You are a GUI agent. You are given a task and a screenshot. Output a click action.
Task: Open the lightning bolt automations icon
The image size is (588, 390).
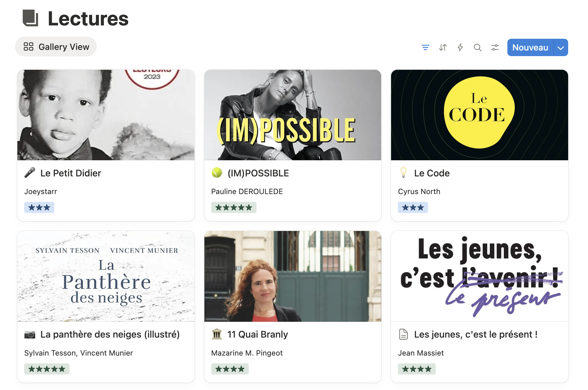click(460, 47)
